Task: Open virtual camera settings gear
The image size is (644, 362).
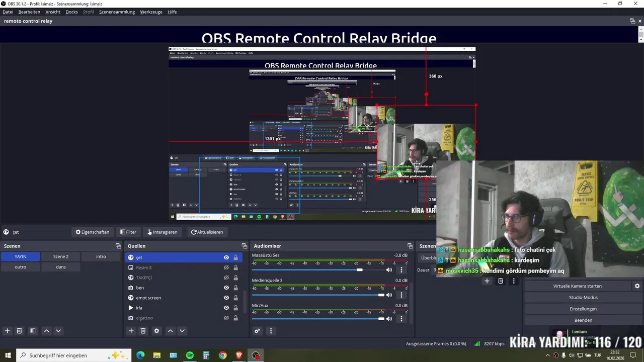Action: (x=637, y=286)
